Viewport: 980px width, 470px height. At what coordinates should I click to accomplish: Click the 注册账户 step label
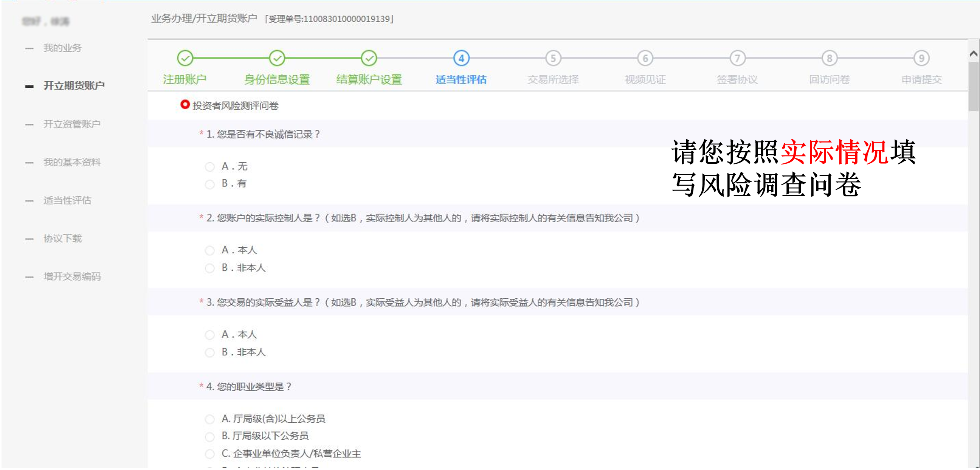point(185,79)
